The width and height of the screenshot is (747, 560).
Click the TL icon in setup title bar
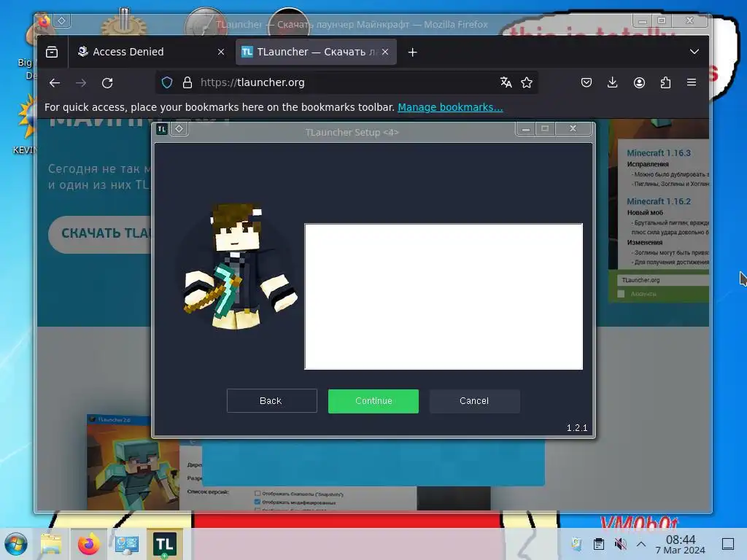click(x=162, y=129)
